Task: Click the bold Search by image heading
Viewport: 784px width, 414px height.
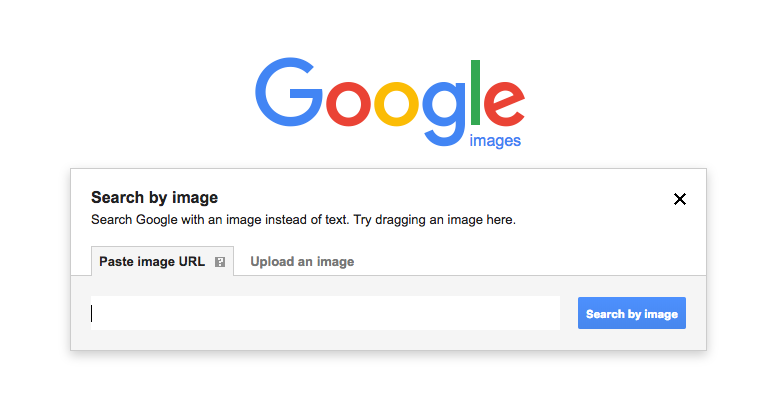Action: 154,198
